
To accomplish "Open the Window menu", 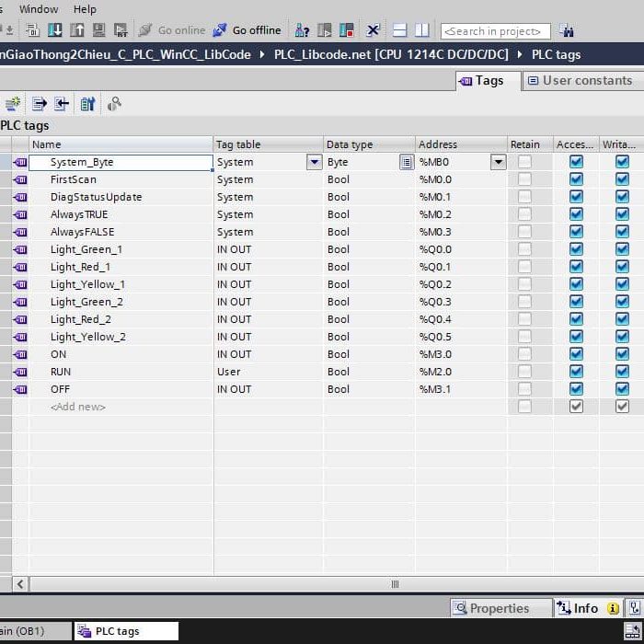I will pyautogui.click(x=39, y=9).
